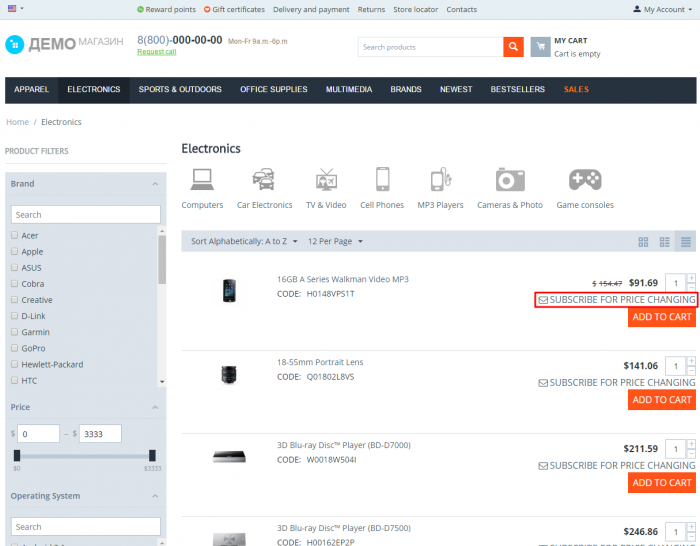Screen dimensions: 700x546
Task: Open the Walkman Video MP3 product thumbnail
Action: (x=229, y=290)
